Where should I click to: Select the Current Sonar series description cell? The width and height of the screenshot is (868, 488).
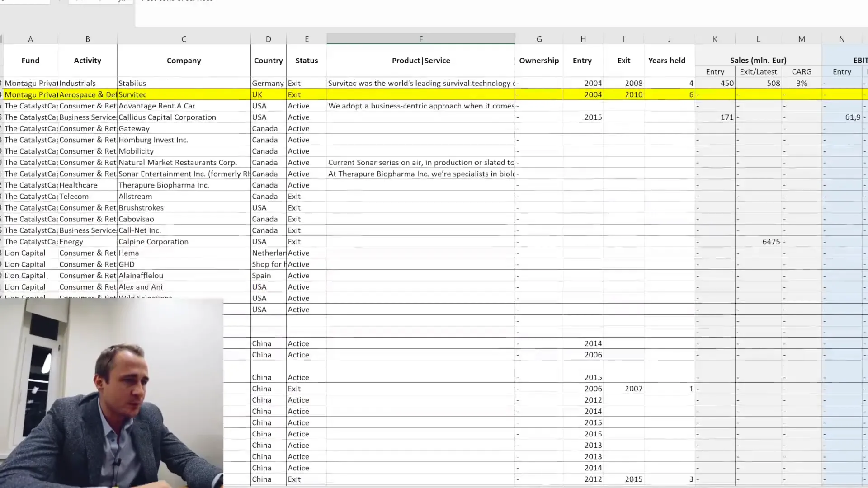(x=421, y=162)
